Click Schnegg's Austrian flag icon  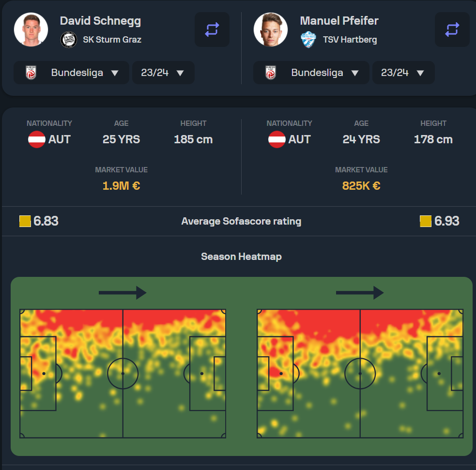[x=37, y=139]
